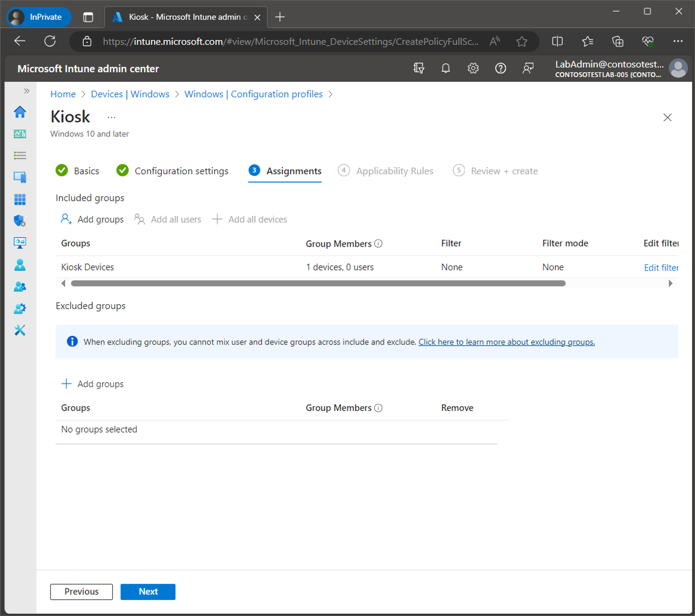
Task: Open the Groups icon in sidebar
Action: click(x=20, y=287)
